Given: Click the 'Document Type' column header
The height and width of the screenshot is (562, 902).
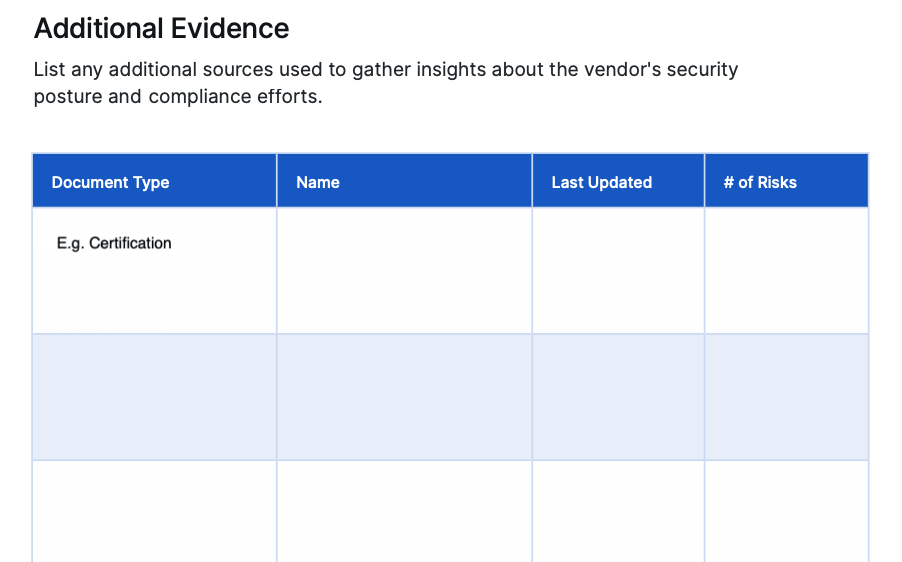Looking at the screenshot, I should [x=154, y=181].
